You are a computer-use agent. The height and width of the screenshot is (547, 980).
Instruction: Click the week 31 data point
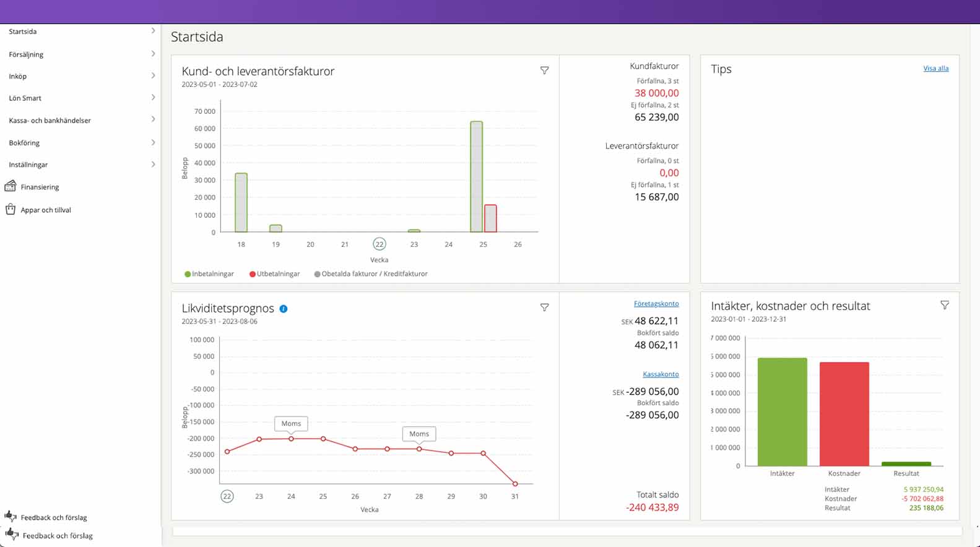pos(515,484)
